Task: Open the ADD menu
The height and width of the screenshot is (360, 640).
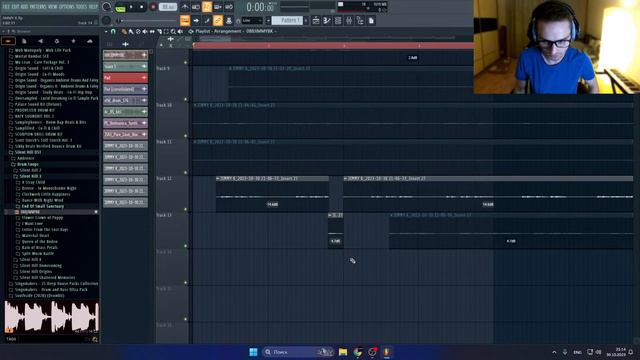Action: [24, 7]
